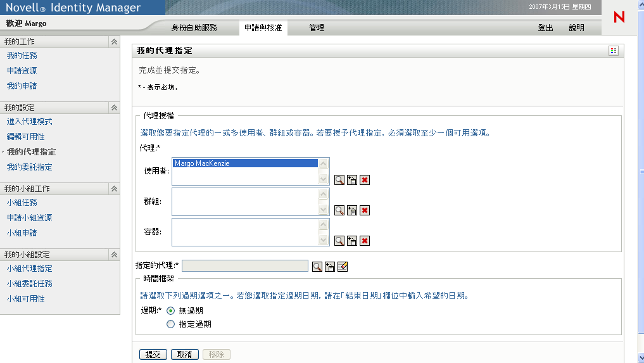Collapse the 我的小組工作 section
644x363 pixels.
[114, 188]
